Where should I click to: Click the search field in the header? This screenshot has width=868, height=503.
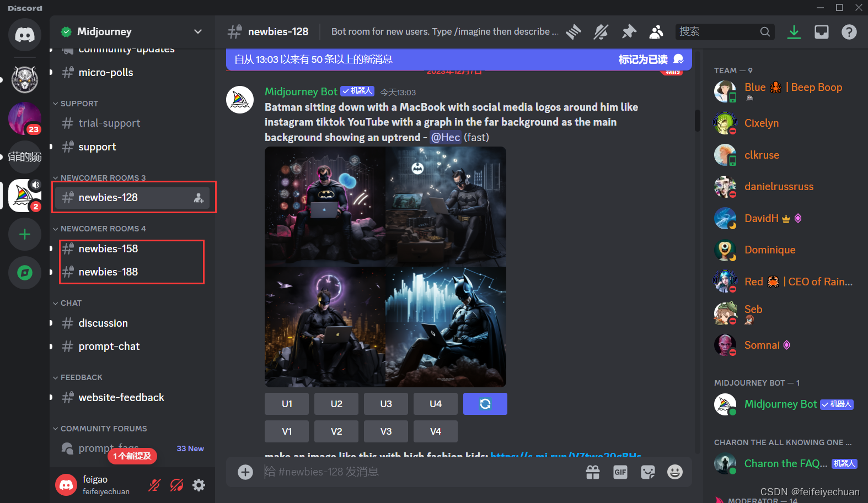725,31
